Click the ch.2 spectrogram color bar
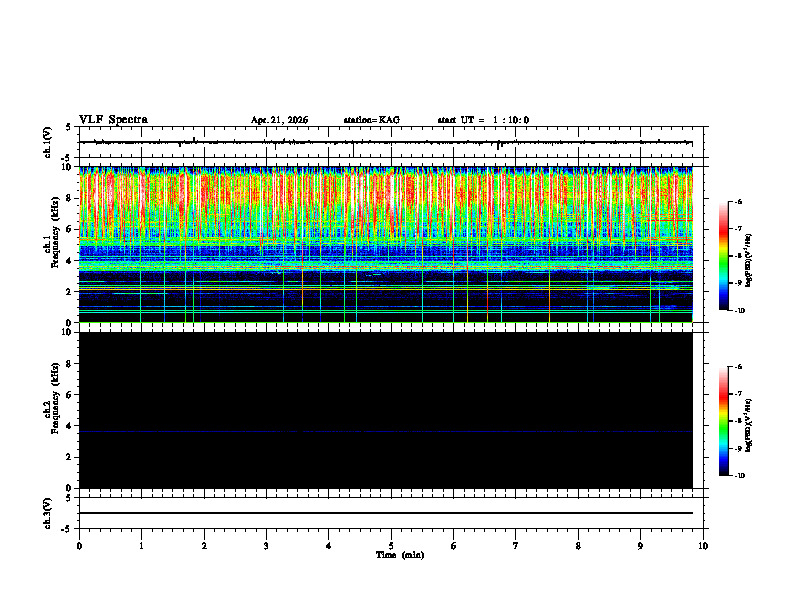This screenshot has width=792, height=612. (x=723, y=421)
